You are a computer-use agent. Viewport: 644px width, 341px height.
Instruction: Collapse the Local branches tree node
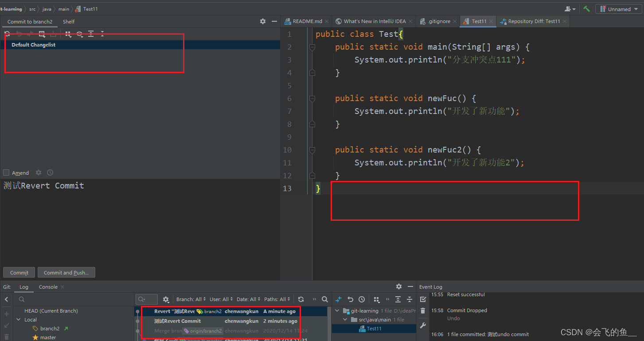[x=19, y=320]
